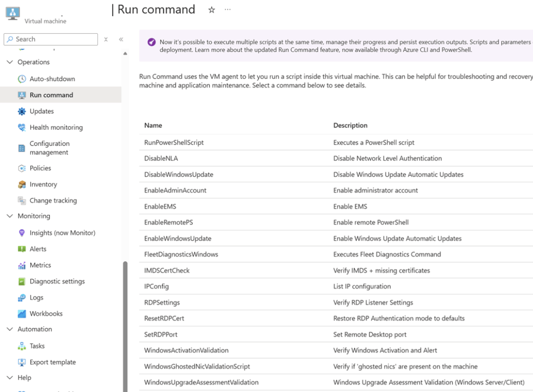Click the Inventory box icon
This screenshot has width=533, height=392.
pos(22,185)
